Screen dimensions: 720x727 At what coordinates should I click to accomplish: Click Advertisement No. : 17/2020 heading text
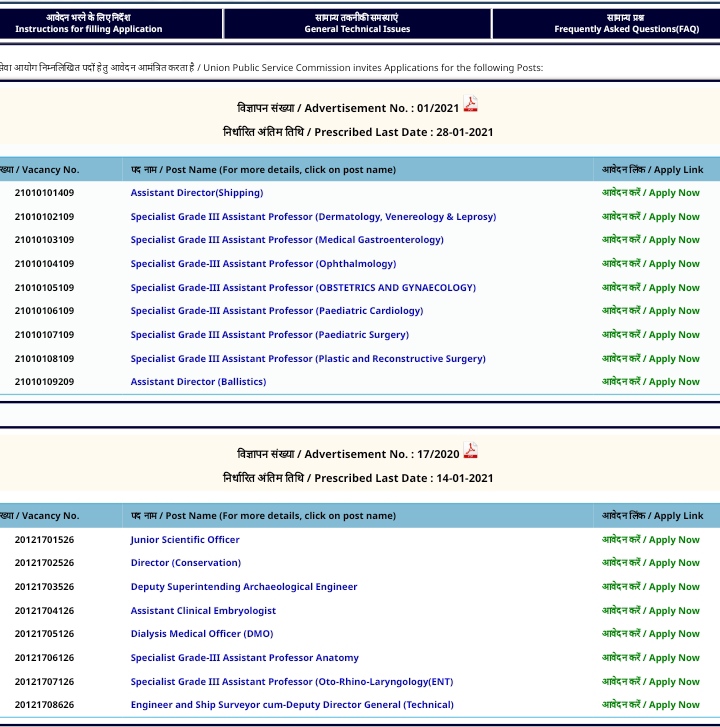tap(382, 454)
